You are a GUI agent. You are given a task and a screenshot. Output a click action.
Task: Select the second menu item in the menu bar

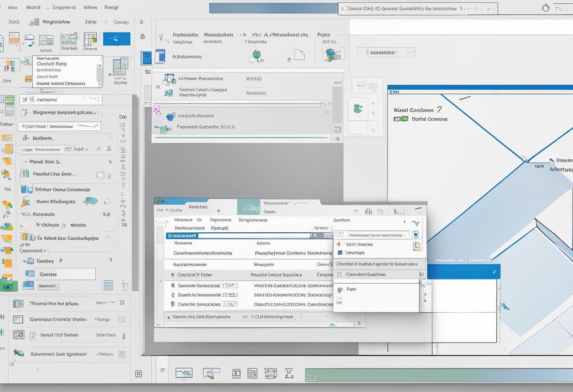coord(33,7)
